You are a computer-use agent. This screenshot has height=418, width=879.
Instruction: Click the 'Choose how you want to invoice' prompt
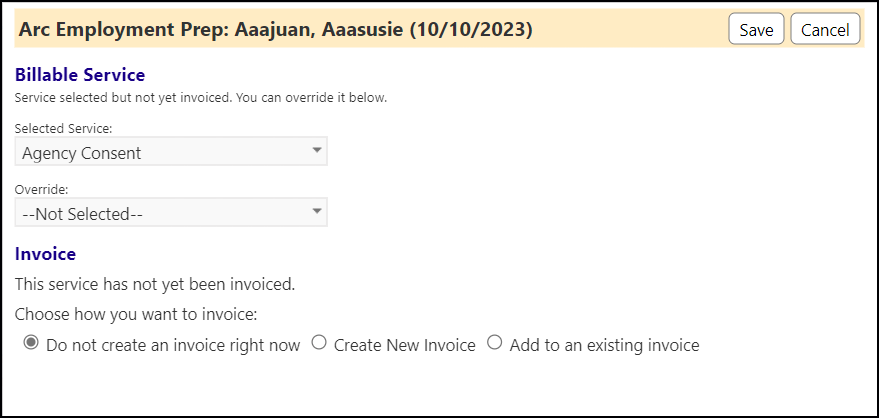[x=136, y=315]
